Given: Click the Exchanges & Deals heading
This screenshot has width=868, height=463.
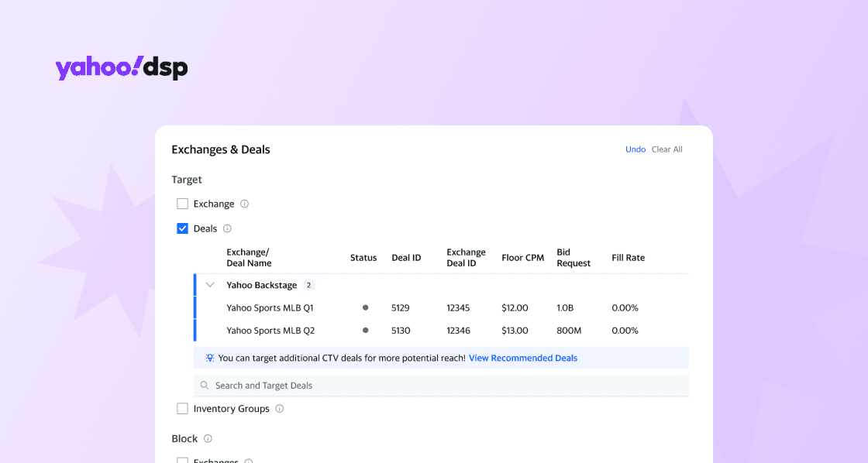Looking at the screenshot, I should pyautogui.click(x=221, y=149).
